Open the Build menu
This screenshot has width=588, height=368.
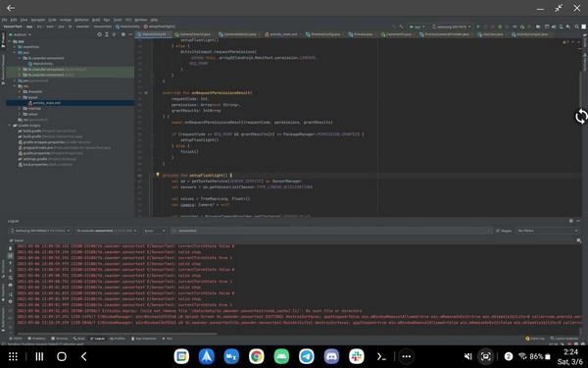click(x=96, y=20)
